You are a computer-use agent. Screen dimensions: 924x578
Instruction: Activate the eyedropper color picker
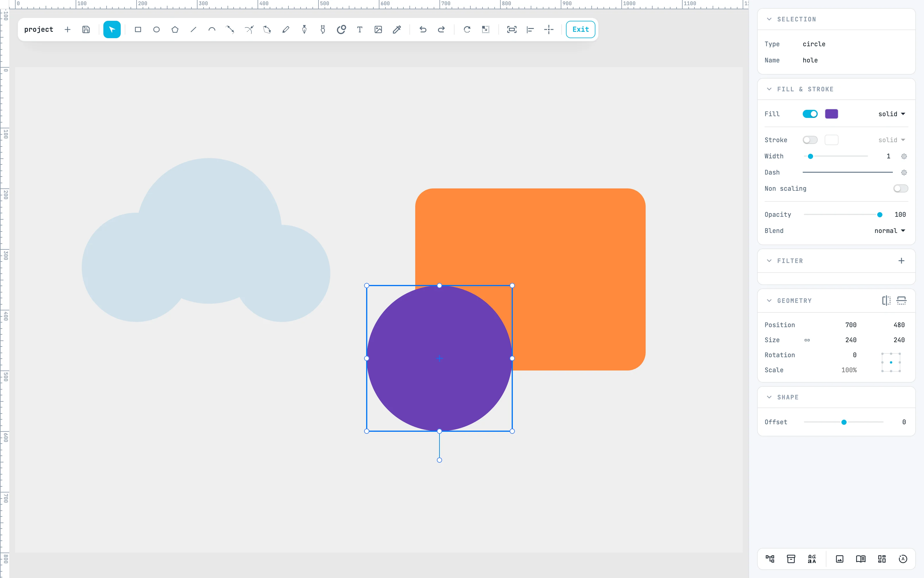[x=397, y=29]
